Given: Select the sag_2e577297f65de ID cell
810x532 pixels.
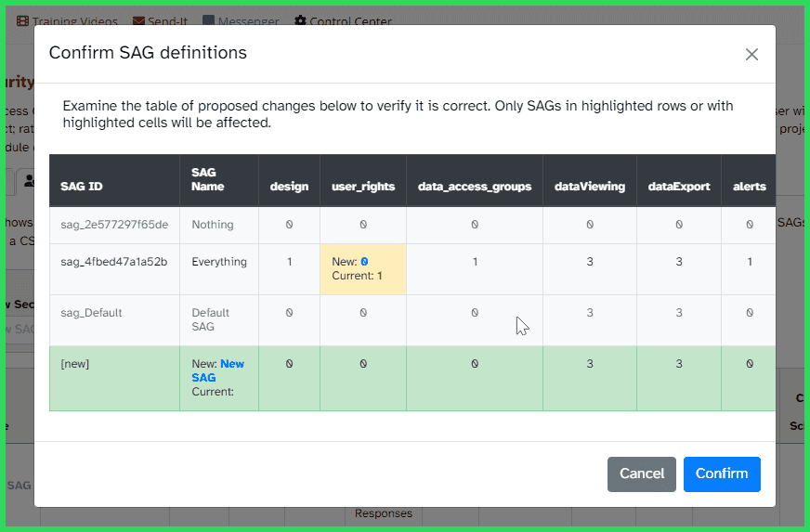Looking at the screenshot, I should (114, 225).
